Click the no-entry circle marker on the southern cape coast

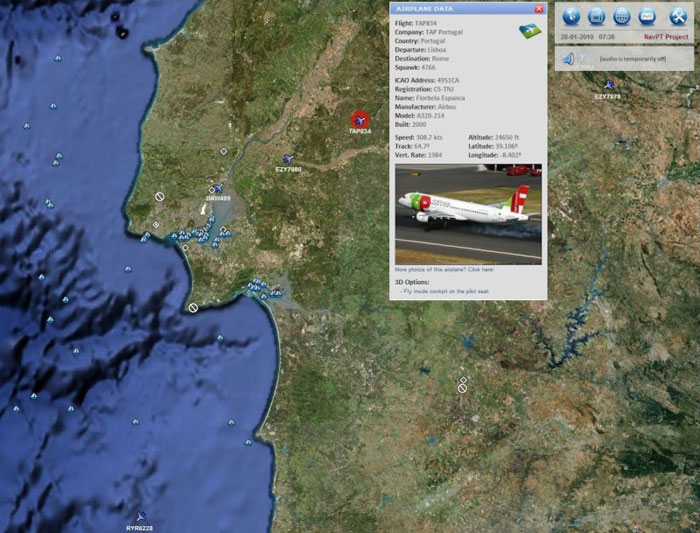pos(193,308)
